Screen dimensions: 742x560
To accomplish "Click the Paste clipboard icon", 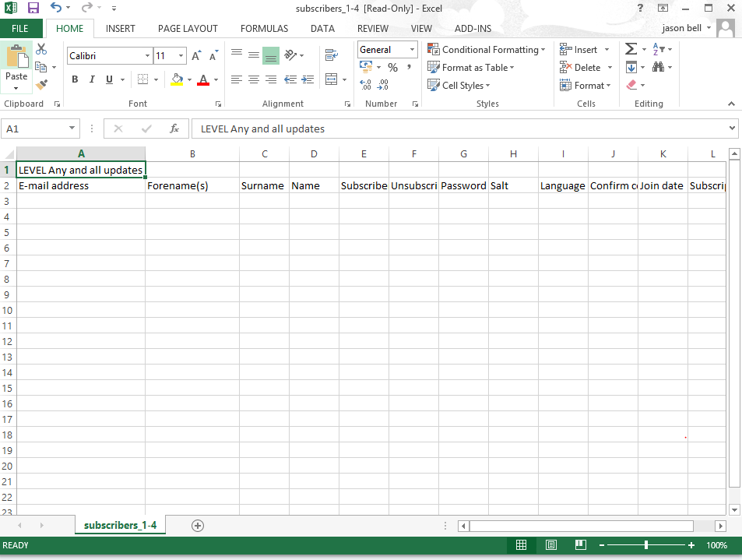I will point(16,58).
